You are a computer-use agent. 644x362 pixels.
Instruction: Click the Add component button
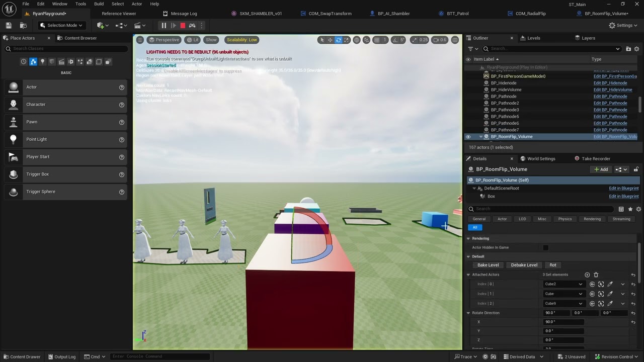click(601, 169)
